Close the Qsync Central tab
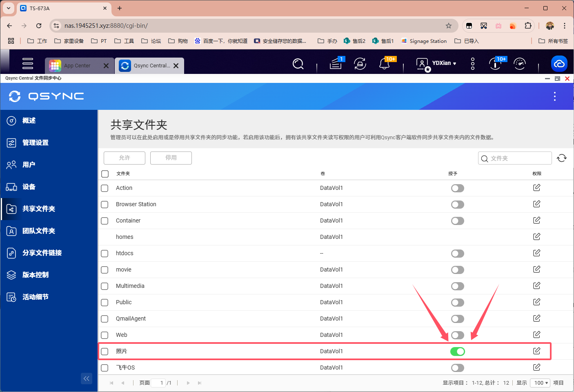The height and width of the screenshot is (392, 574). click(x=176, y=66)
